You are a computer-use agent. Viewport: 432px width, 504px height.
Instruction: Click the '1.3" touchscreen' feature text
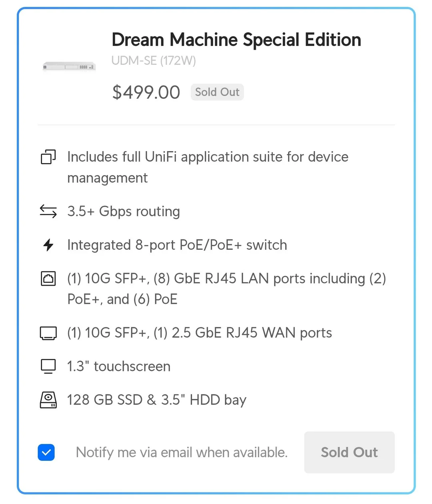(x=119, y=366)
